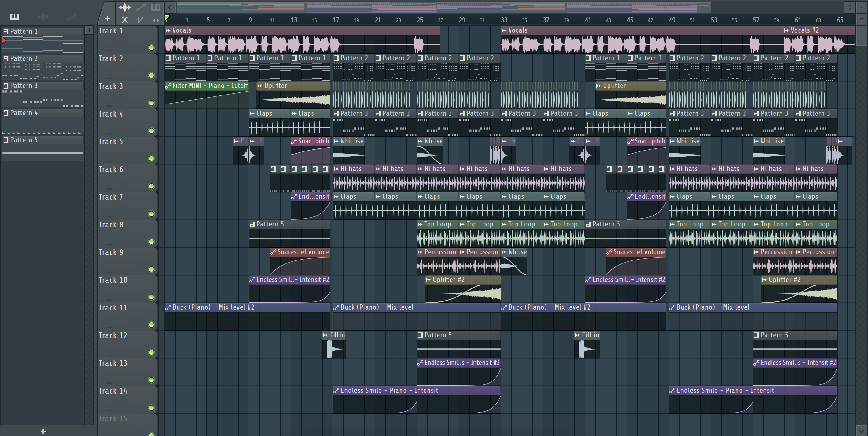Toggle the Track 12 mute light
This screenshot has height=436, width=868.
click(152, 353)
